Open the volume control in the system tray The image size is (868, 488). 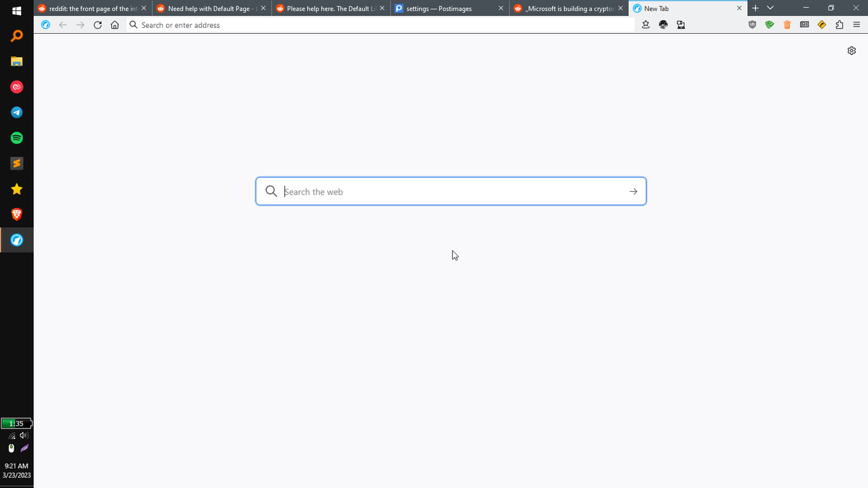tap(24, 435)
